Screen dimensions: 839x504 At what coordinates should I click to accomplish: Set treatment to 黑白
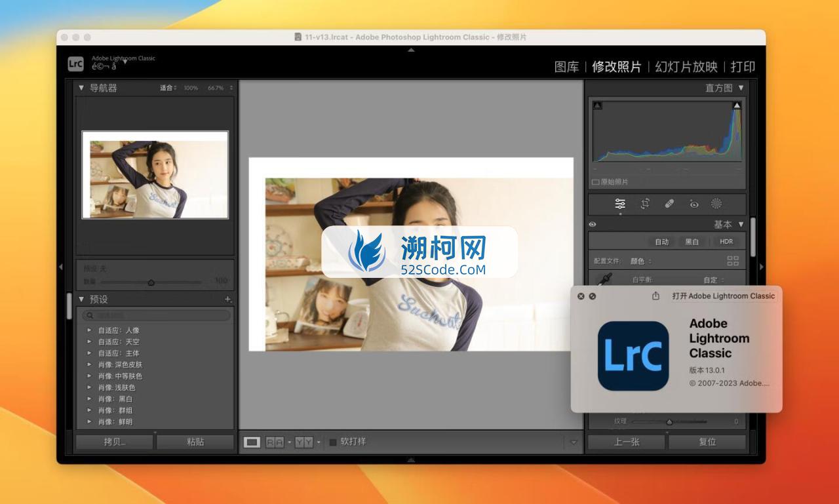692,241
